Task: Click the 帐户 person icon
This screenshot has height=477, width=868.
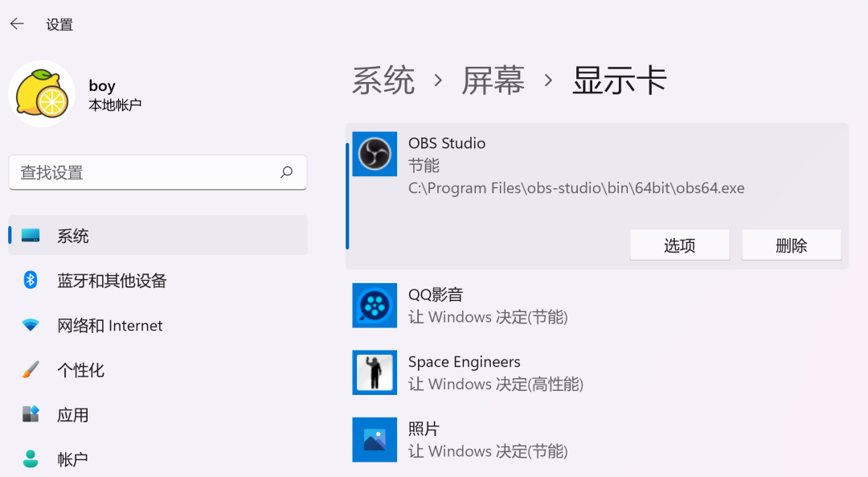Action: click(31, 458)
